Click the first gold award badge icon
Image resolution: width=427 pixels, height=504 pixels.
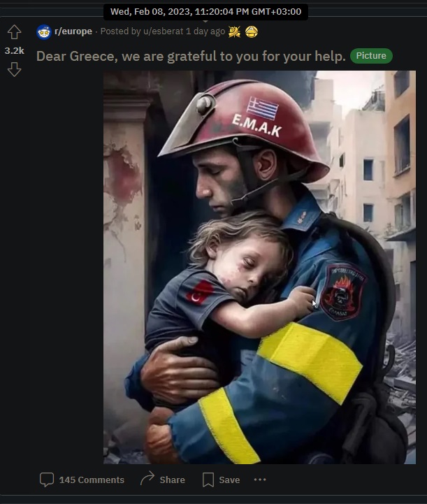point(234,31)
